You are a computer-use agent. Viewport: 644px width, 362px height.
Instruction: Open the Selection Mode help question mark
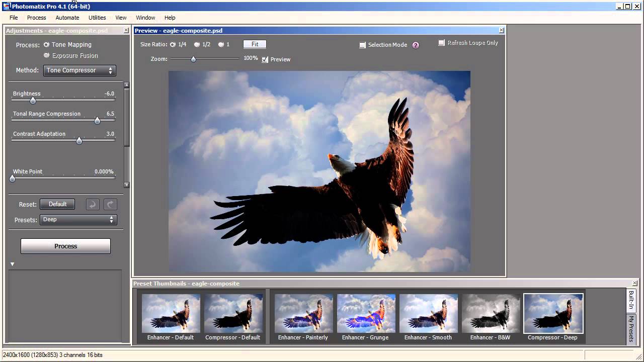[x=416, y=45]
